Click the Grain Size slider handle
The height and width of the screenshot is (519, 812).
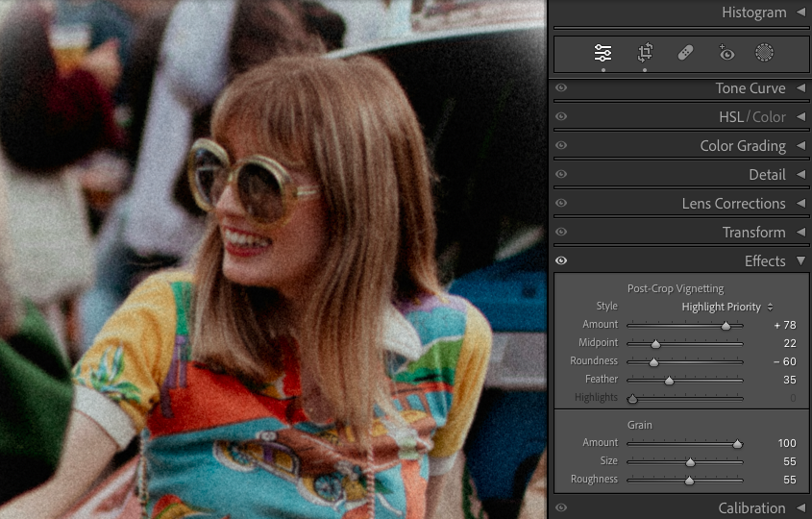click(x=690, y=462)
